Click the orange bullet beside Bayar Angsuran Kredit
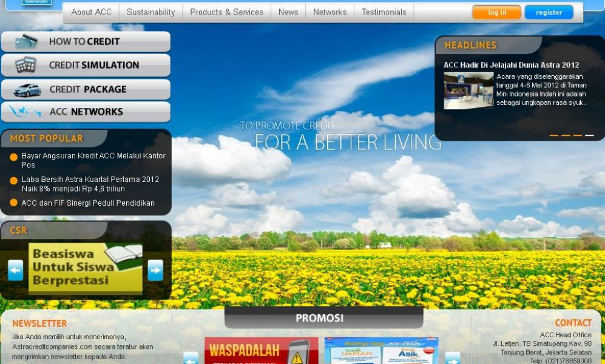 13,157
